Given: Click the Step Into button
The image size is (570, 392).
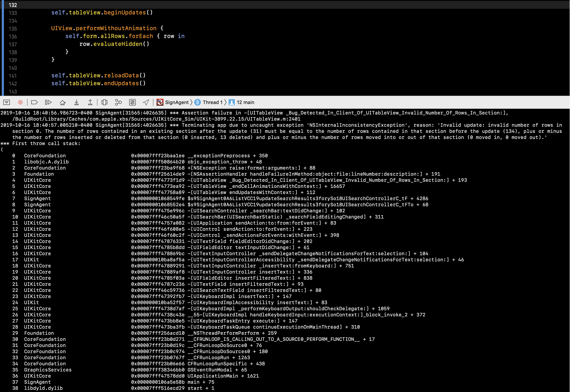Looking at the screenshot, I should (x=76, y=102).
